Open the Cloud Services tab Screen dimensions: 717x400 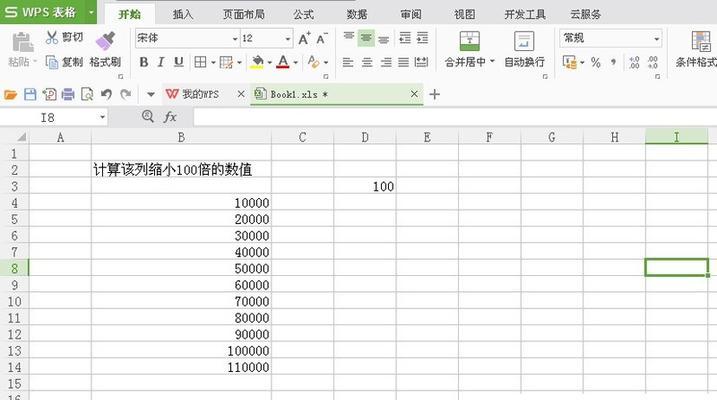point(585,14)
